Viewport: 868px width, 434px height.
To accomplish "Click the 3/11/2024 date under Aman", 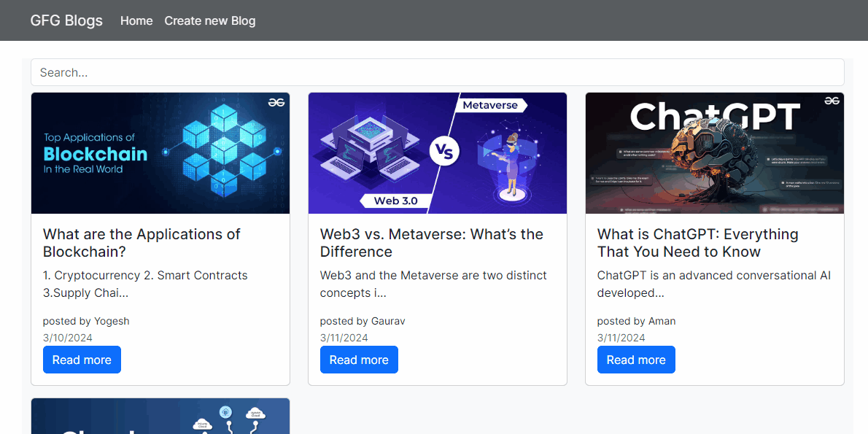I will 621,338.
